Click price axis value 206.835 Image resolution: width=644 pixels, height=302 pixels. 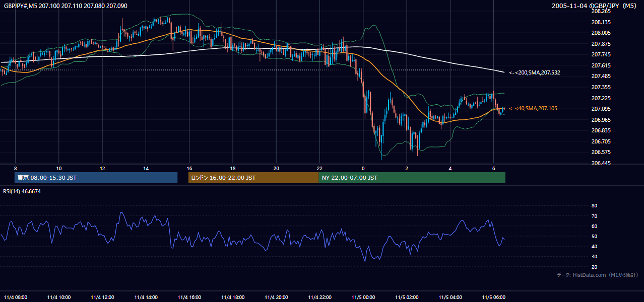point(601,130)
